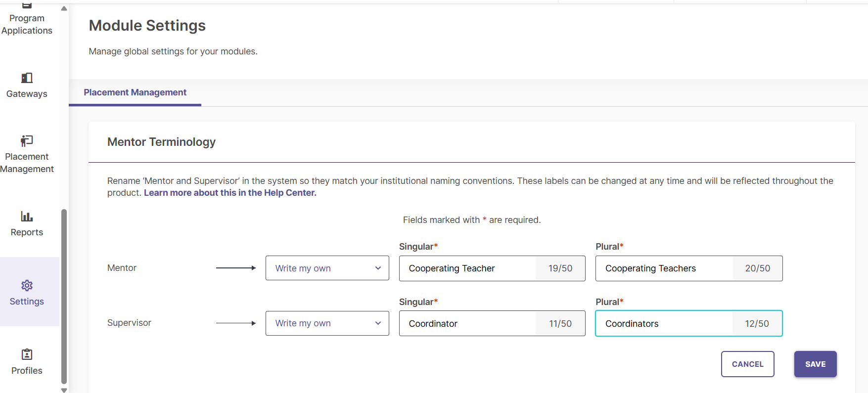Click the Mentor Terminology heading
The height and width of the screenshot is (393, 868).
(x=161, y=142)
